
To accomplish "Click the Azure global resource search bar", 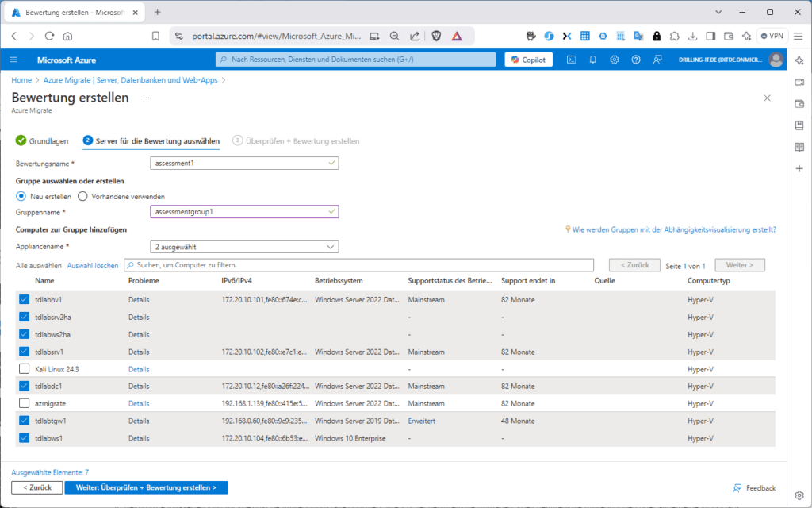I will (356, 60).
